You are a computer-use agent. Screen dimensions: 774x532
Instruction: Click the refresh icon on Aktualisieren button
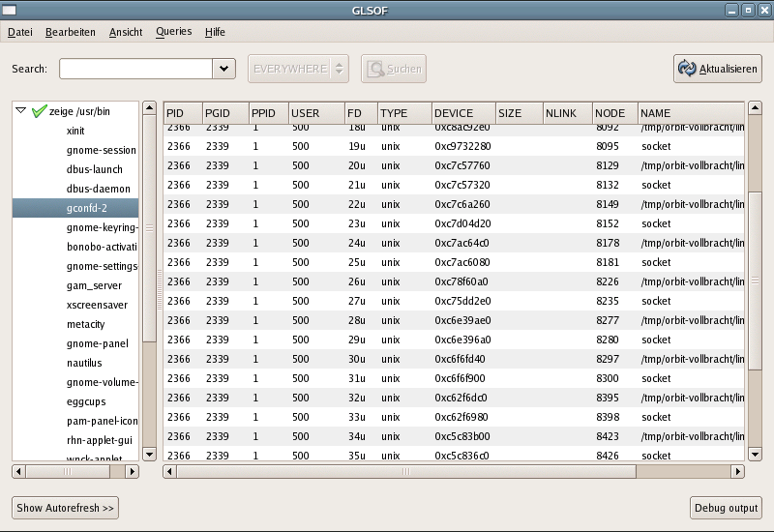click(687, 69)
